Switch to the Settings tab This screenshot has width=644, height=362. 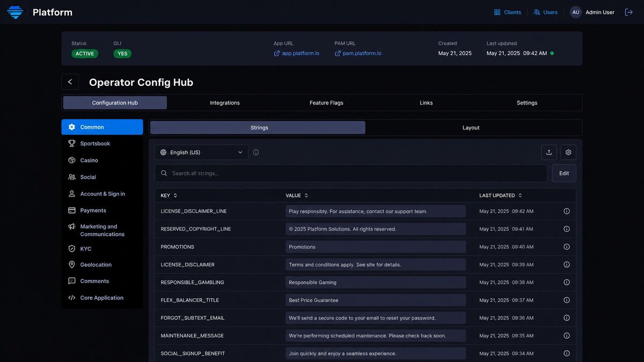[527, 103]
